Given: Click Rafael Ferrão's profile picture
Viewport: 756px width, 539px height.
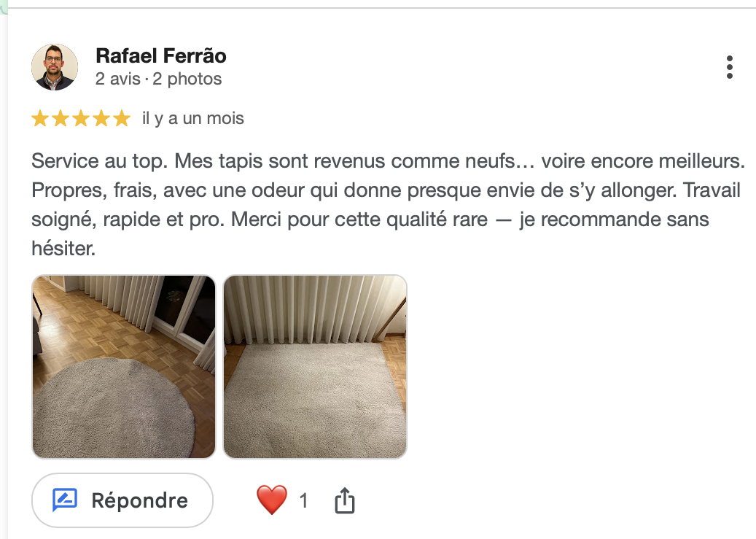Looking at the screenshot, I should pos(55,67).
